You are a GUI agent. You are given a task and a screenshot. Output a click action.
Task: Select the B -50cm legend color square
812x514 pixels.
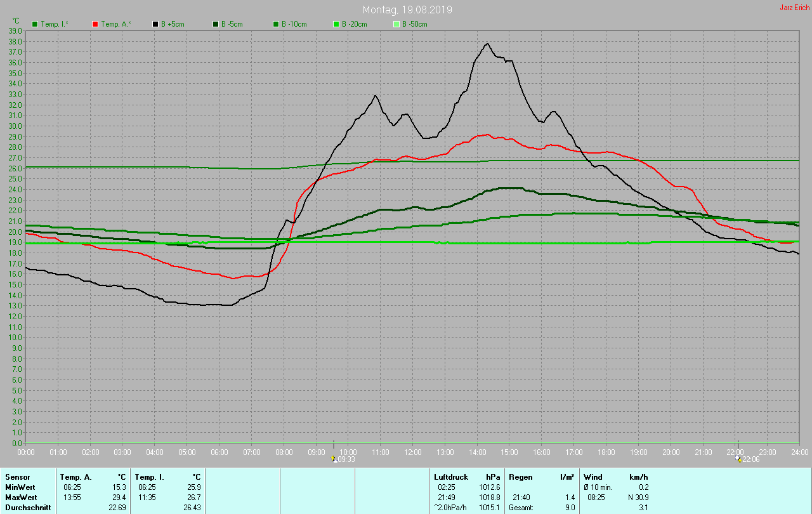point(396,24)
